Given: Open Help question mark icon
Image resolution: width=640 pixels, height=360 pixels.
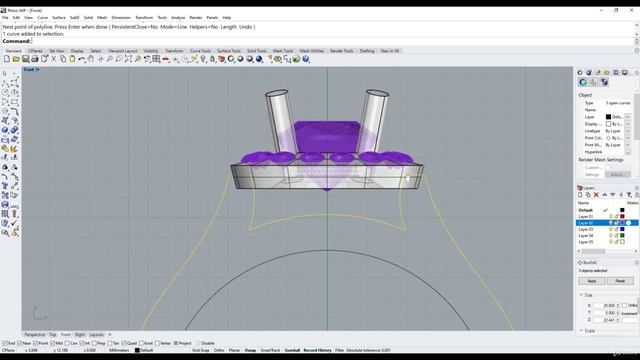Looking at the screenshot, I should click(x=306, y=59).
